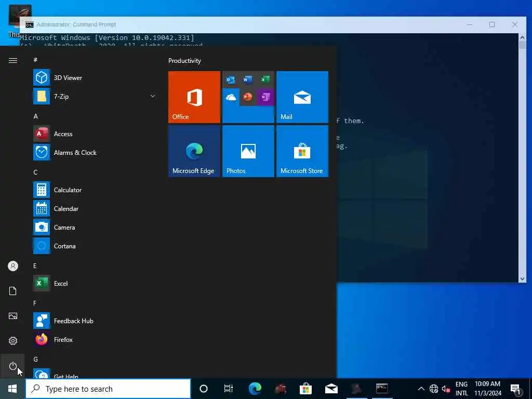Expand the Start menu hamburger button
The image size is (532, 399).
tap(13, 60)
